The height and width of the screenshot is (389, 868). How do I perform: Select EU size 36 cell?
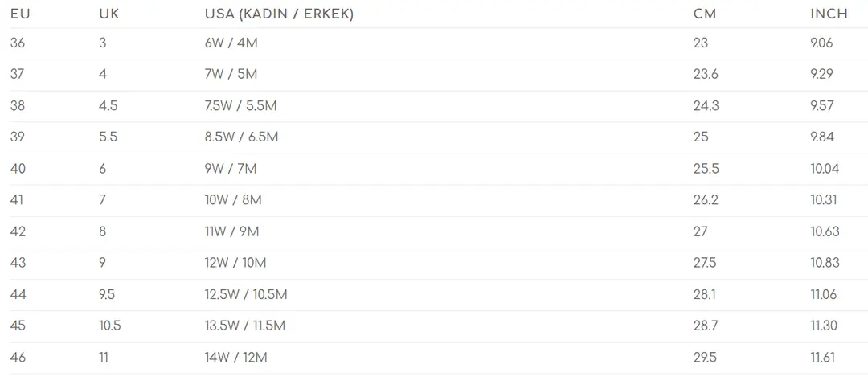18,43
